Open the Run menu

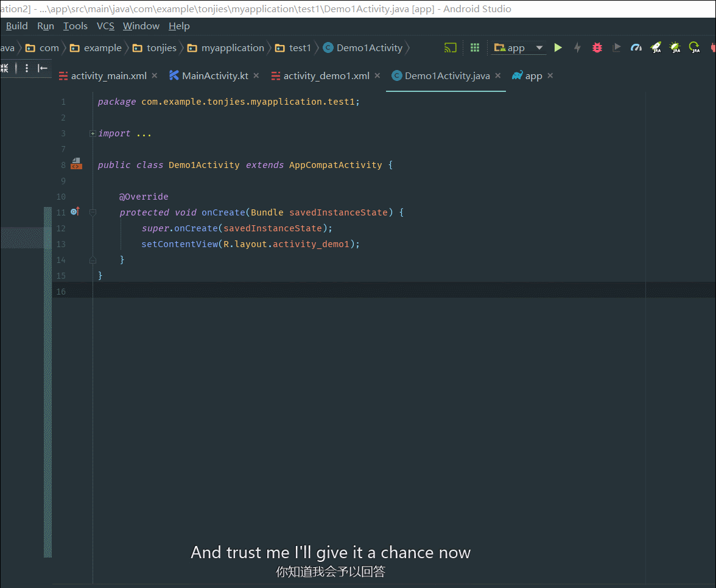point(46,26)
